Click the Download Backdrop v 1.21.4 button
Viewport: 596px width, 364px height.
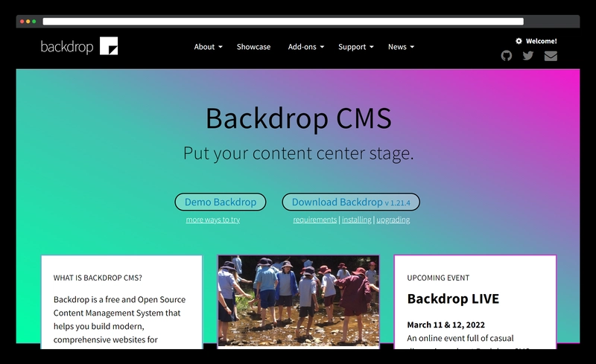(351, 202)
